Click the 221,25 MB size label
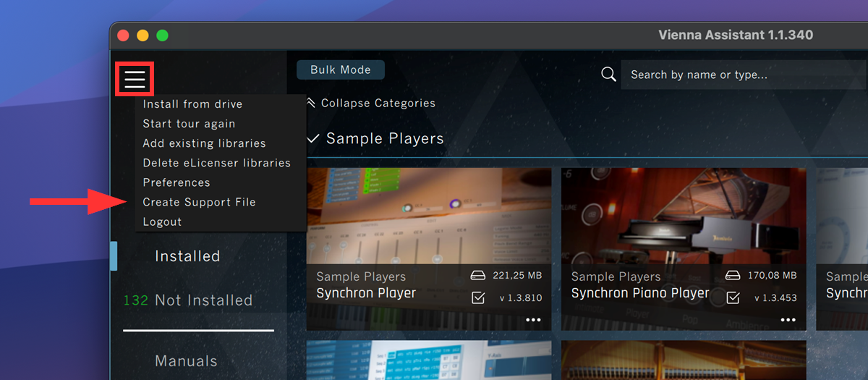The image size is (868, 380). (517, 275)
